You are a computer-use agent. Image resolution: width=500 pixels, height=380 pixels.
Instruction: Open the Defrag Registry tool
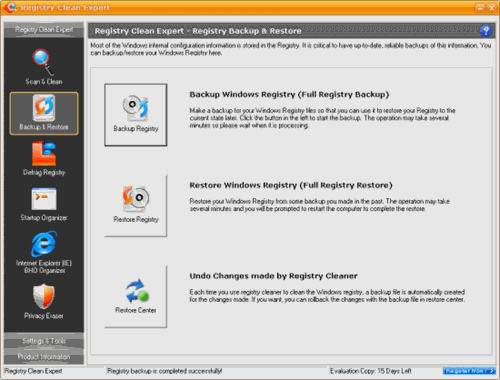pyautogui.click(x=44, y=158)
